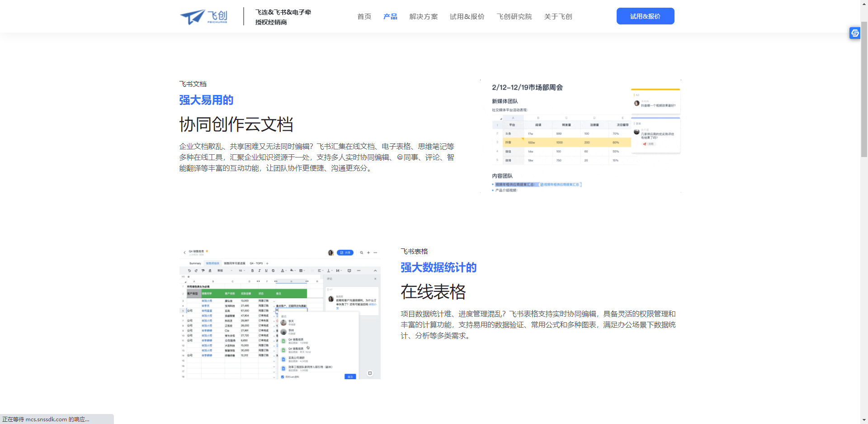
Task: Open the blue floating chat widget icon
Action: (854, 33)
